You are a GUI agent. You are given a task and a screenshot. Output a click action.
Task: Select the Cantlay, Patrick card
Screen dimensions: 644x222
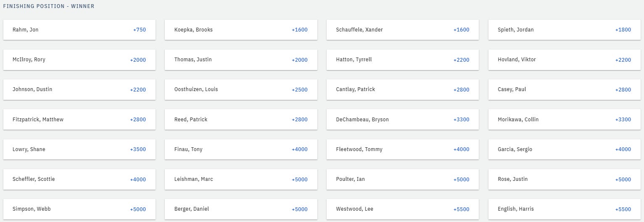403,89
